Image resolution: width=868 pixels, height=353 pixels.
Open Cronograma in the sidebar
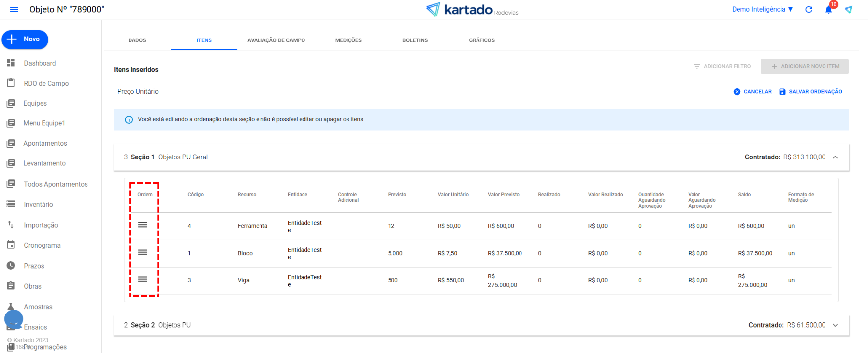pyautogui.click(x=42, y=245)
